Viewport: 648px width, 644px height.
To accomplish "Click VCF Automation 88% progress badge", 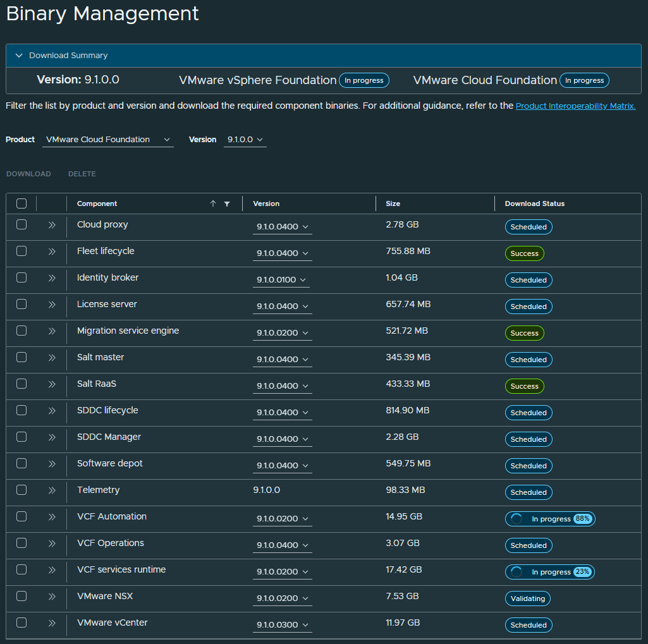I will pos(583,519).
